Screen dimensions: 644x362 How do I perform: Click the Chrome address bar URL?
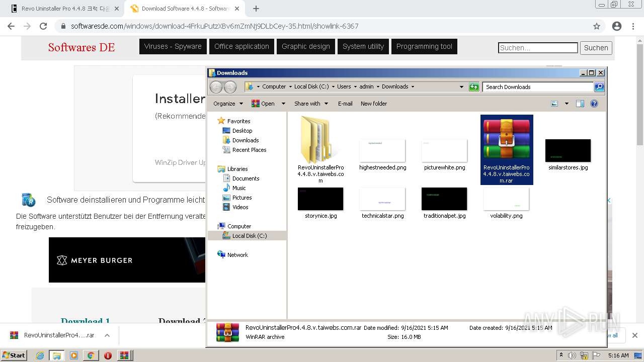click(215, 26)
